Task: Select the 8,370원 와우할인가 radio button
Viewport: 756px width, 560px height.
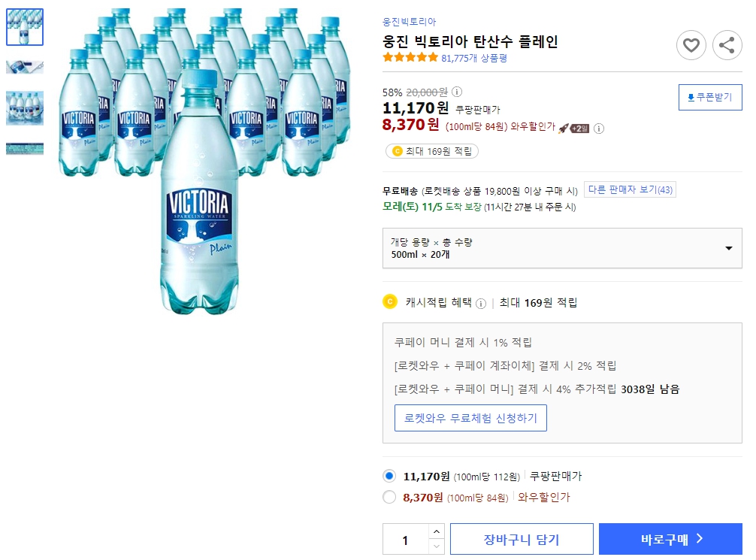Action: tap(389, 498)
